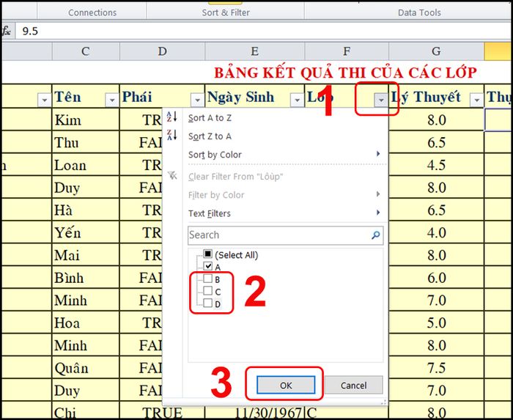Select column D header
The image size is (513, 420).
pyautogui.click(x=162, y=51)
